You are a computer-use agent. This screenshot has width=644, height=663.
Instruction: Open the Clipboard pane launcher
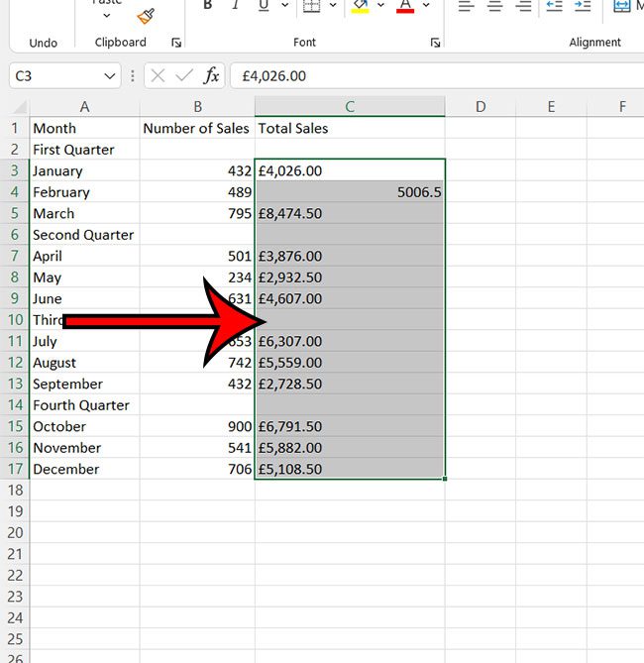176,44
